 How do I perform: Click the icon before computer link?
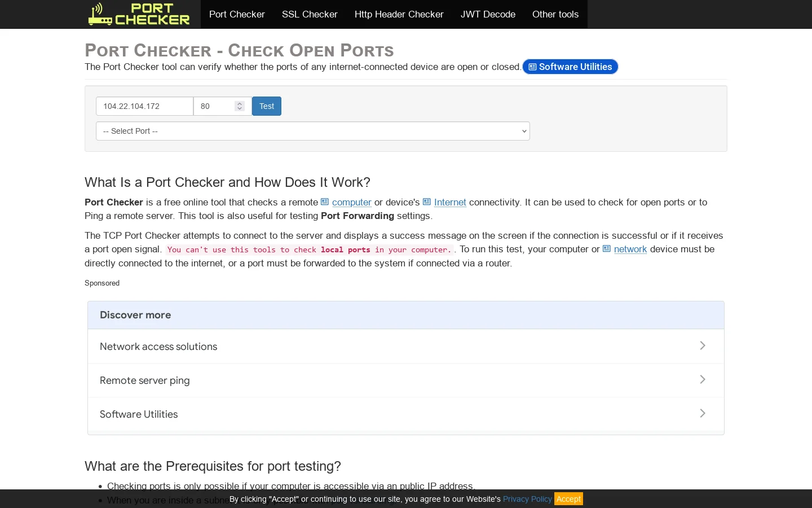click(x=325, y=202)
